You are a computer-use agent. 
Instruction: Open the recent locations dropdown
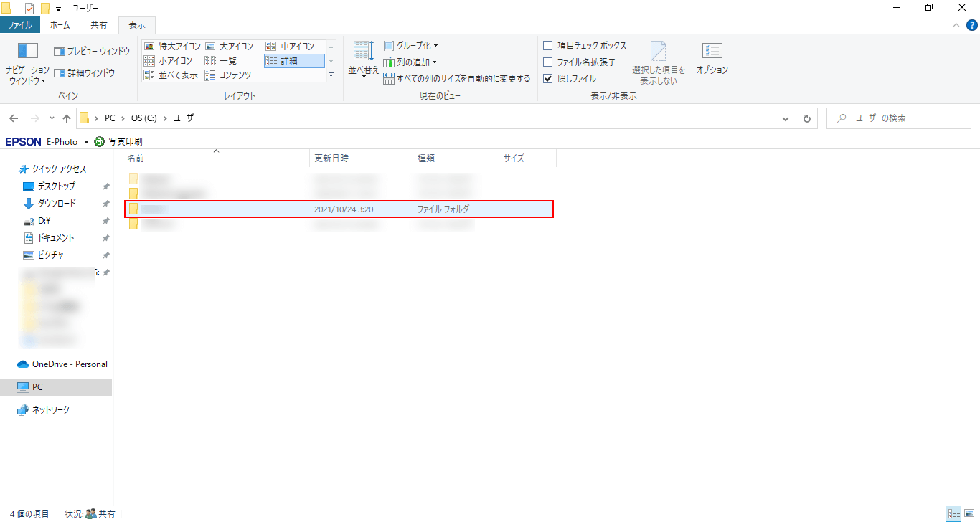tap(52, 118)
